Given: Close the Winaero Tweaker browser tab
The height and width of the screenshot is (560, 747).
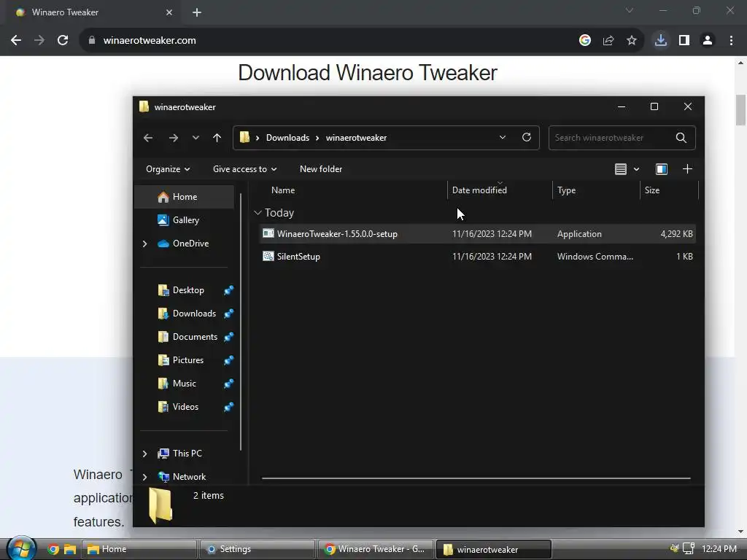Looking at the screenshot, I should pyautogui.click(x=169, y=12).
